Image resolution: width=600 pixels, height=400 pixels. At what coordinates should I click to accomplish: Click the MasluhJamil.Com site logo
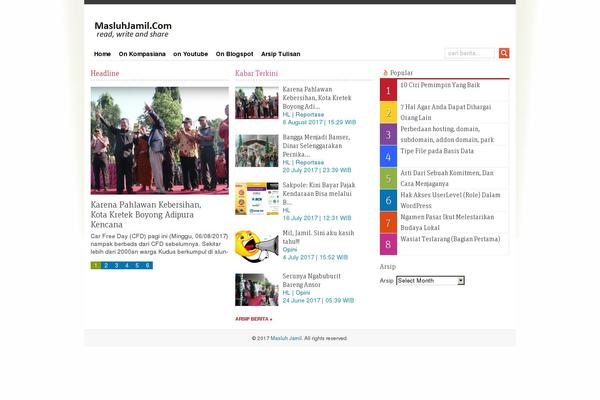[133, 29]
